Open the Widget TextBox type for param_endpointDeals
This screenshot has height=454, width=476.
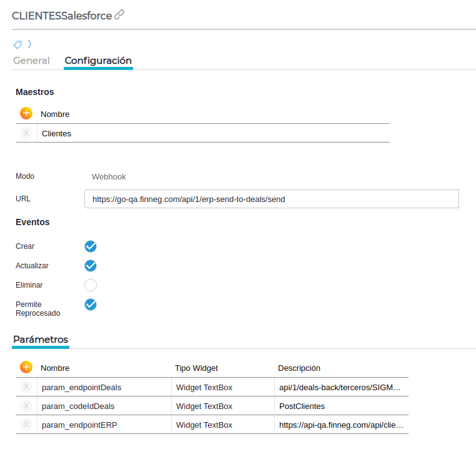tap(204, 387)
